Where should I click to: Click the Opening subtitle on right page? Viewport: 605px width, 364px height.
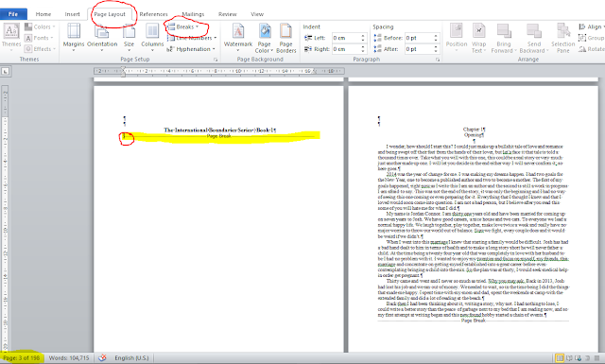[474, 135]
